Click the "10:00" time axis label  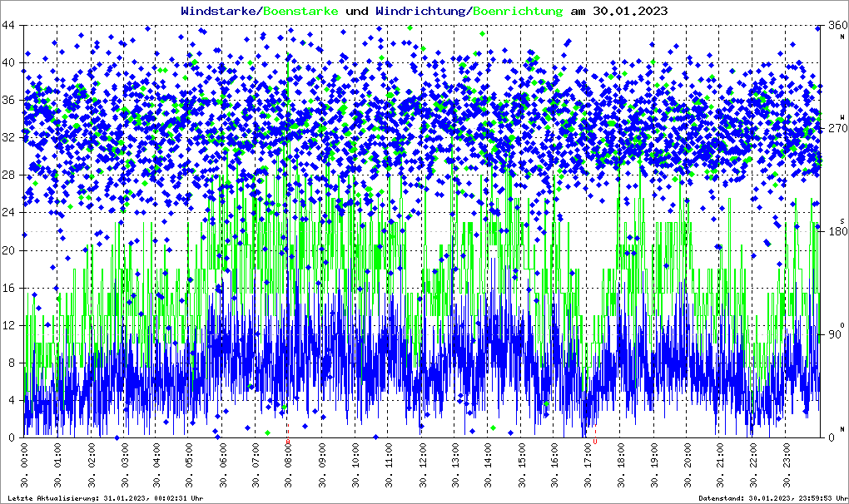tap(355, 455)
